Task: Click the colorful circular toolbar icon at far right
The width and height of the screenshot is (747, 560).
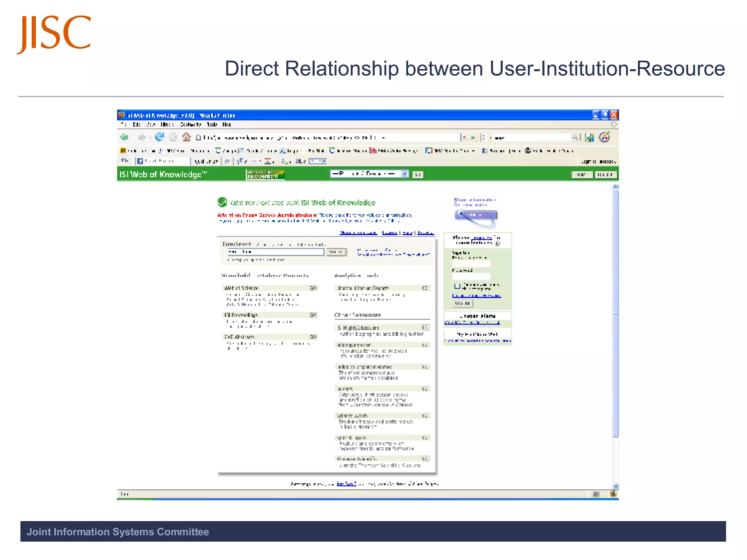Action: tap(604, 137)
